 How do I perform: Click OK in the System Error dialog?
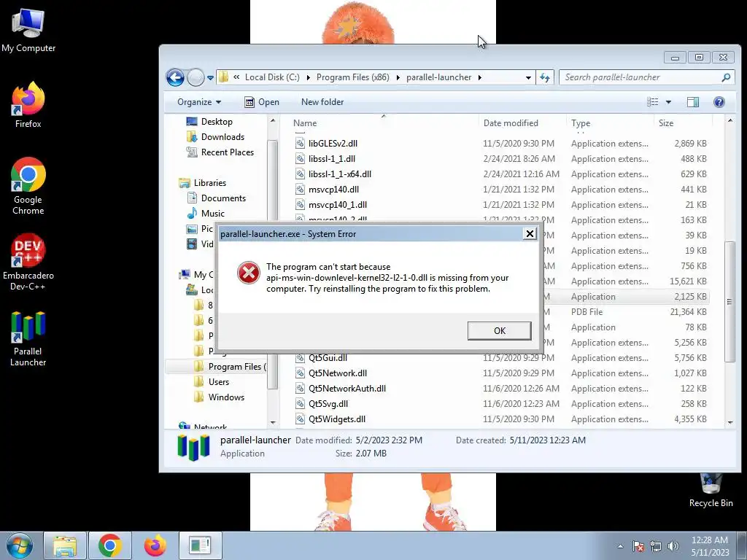pyautogui.click(x=499, y=330)
